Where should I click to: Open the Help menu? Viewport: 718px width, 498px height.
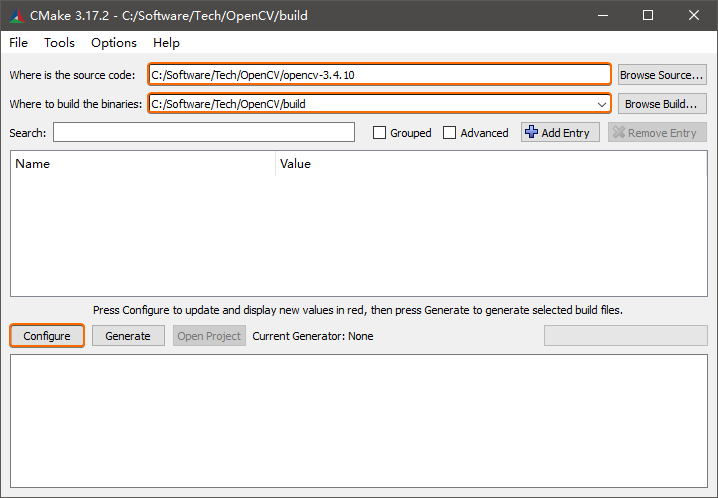point(166,43)
